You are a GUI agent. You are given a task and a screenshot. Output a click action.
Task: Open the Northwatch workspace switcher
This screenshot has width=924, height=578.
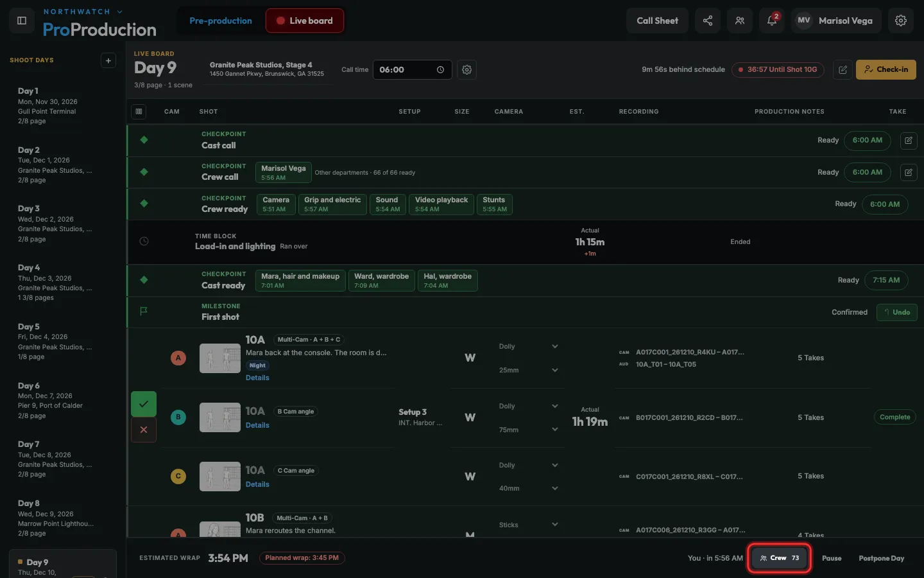(x=83, y=12)
